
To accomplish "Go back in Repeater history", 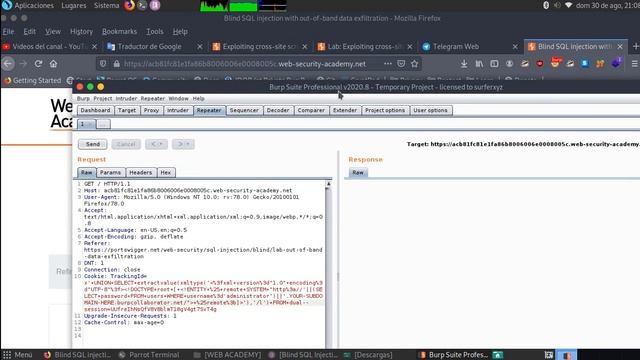I will coord(156,144).
